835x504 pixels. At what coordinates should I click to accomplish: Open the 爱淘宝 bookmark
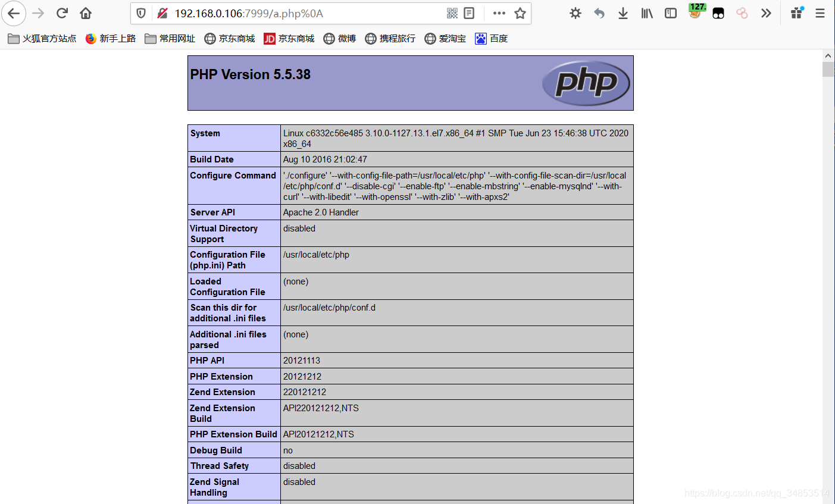[445, 39]
